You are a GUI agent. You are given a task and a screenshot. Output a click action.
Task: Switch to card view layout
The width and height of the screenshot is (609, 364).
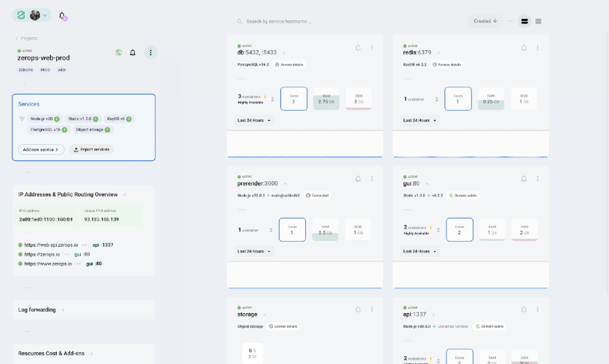pos(524,21)
